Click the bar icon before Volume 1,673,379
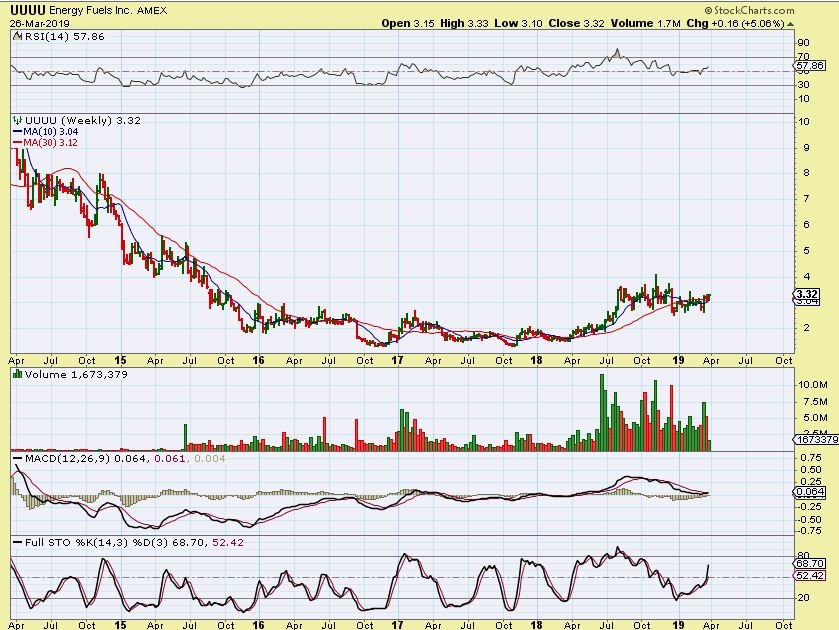The height and width of the screenshot is (630, 839). 17,374
